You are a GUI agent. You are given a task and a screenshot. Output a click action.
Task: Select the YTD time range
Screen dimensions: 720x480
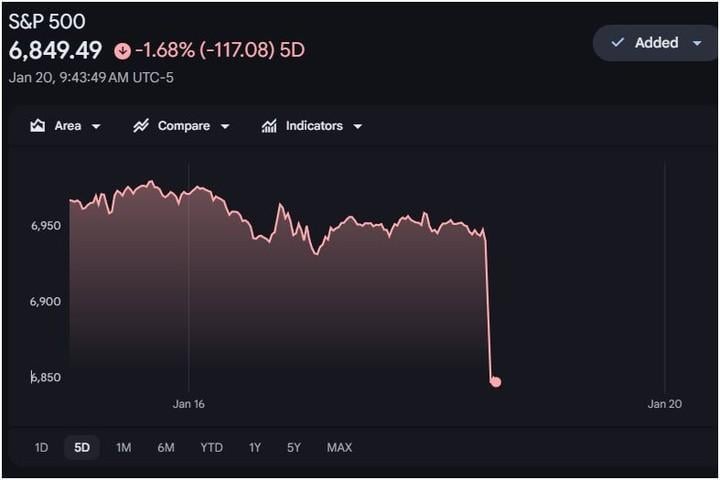pyautogui.click(x=211, y=447)
